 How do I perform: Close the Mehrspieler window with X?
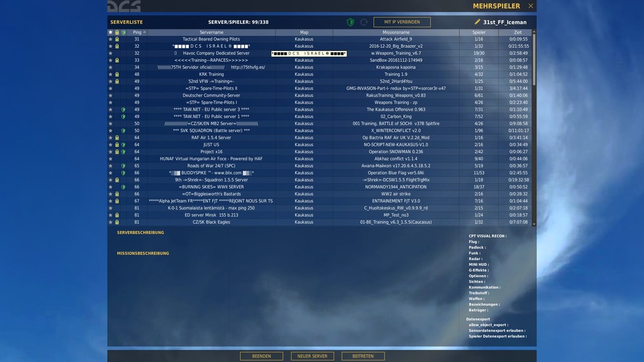click(x=531, y=6)
